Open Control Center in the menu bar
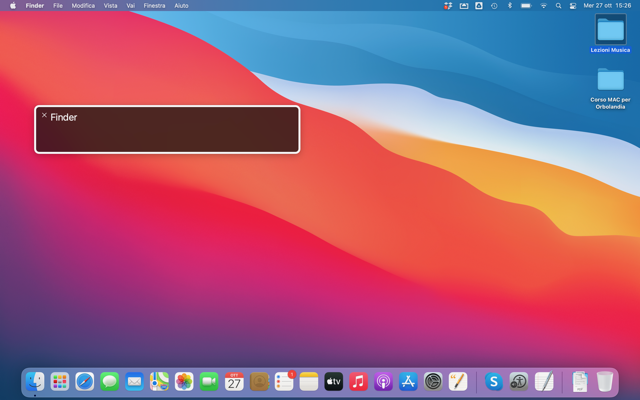Viewport: 640px width, 400px height. coord(573,6)
